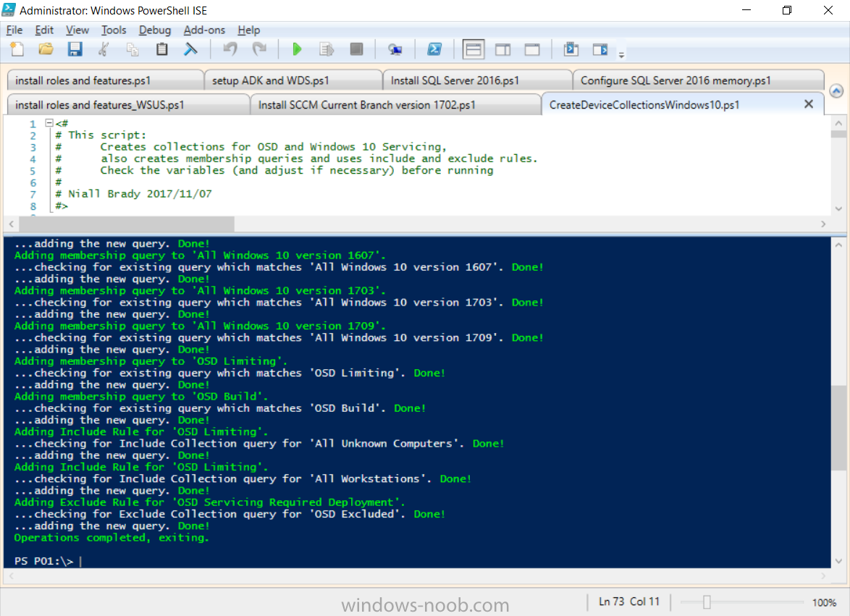Open the File menu

[14, 30]
